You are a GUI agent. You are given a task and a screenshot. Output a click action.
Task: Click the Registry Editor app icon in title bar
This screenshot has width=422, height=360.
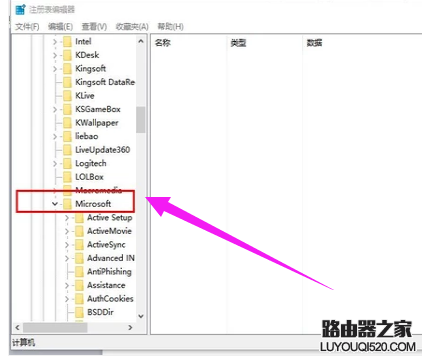tap(20, 10)
